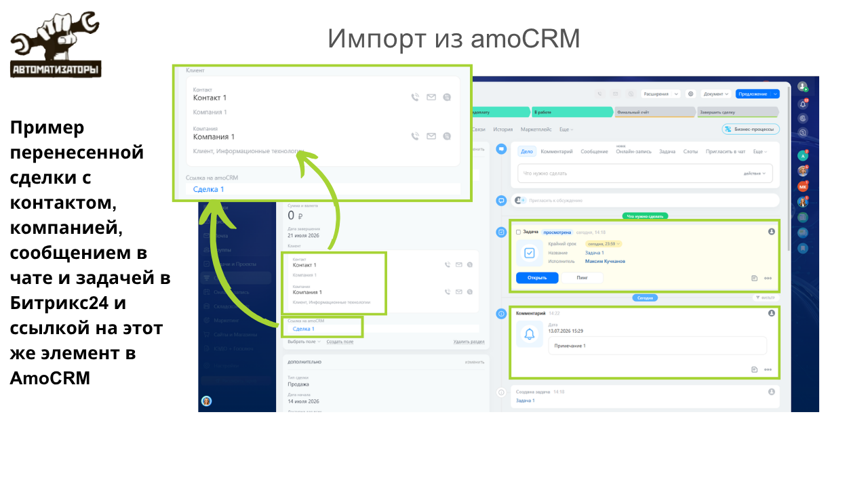Click the checkmark thumbnail in the Задача card
This screenshot has width=868, height=488.
click(530, 253)
